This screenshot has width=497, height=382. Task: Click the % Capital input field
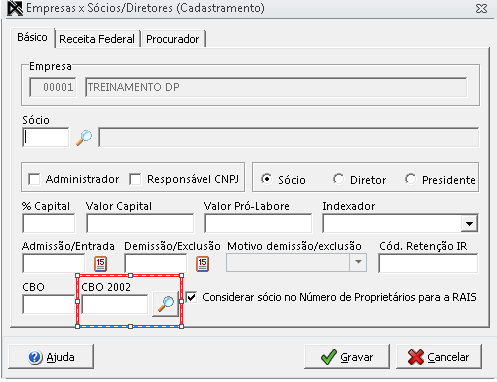tap(49, 223)
